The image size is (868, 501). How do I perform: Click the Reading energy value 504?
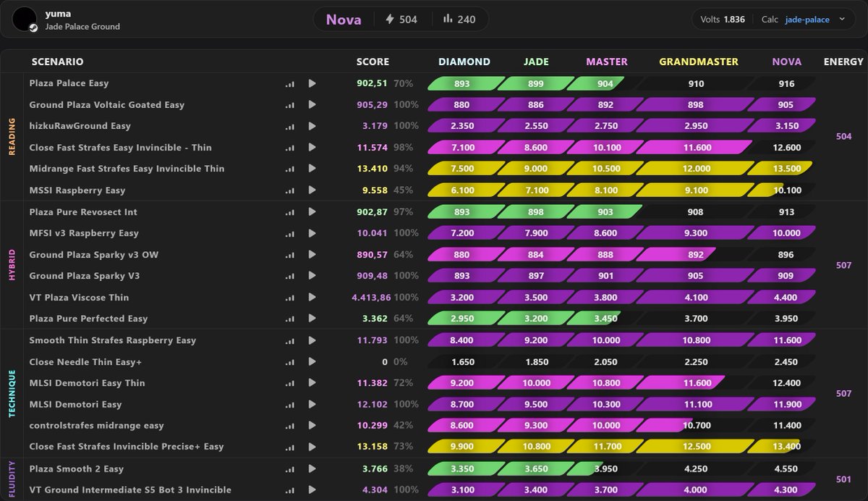pyautogui.click(x=843, y=137)
